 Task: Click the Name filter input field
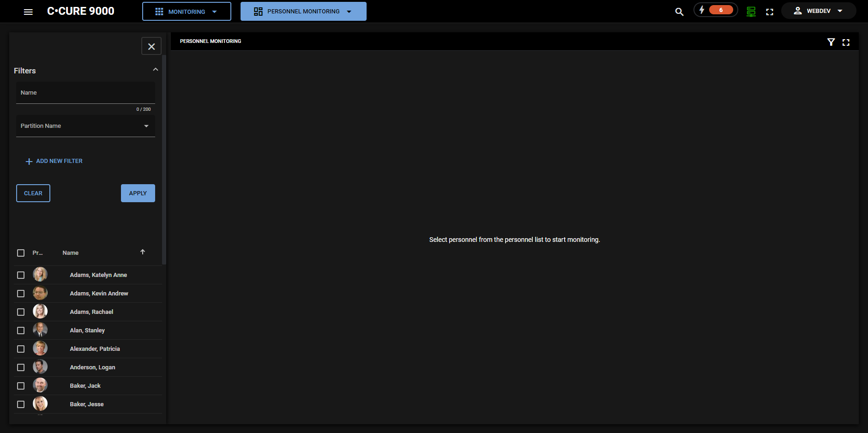(x=85, y=92)
